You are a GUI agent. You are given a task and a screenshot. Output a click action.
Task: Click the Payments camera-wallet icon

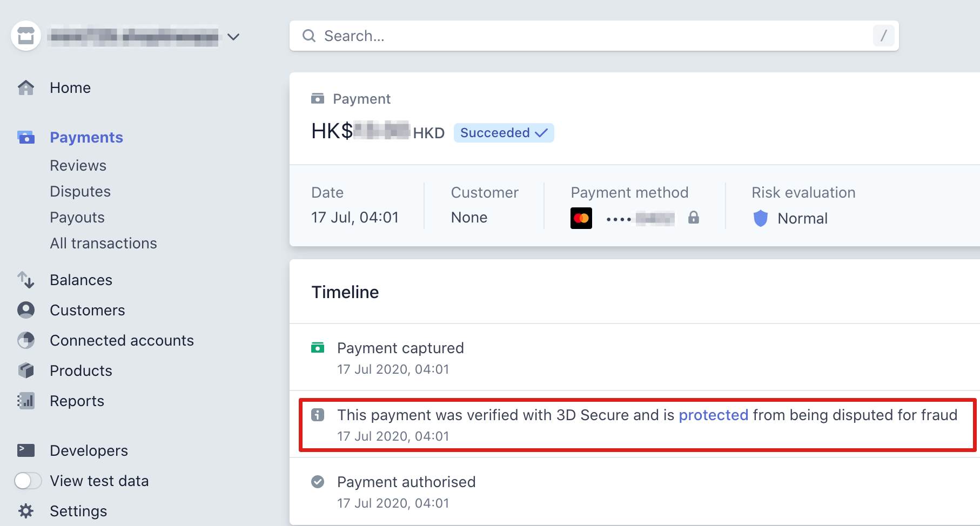pyautogui.click(x=26, y=137)
